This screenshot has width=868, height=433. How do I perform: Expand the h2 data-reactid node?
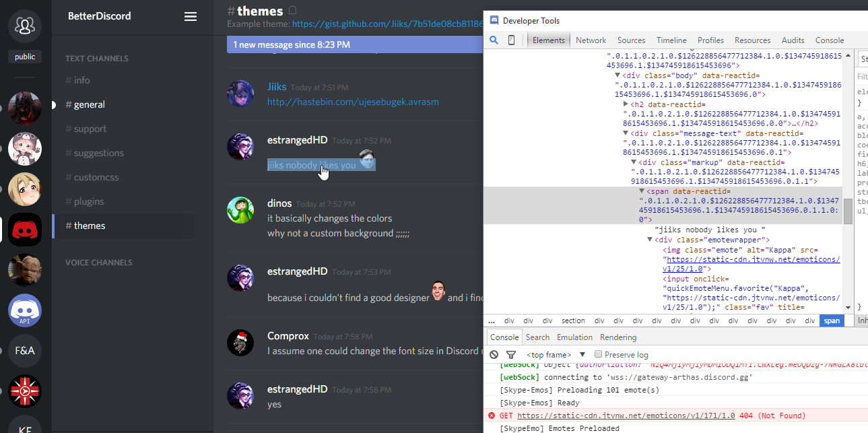click(626, 104)
